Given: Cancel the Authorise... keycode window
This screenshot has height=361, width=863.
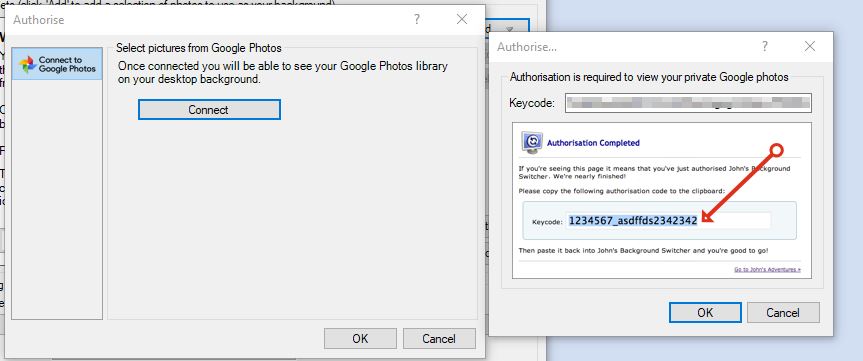Looking at the screenshot, I should pos(783,313).
